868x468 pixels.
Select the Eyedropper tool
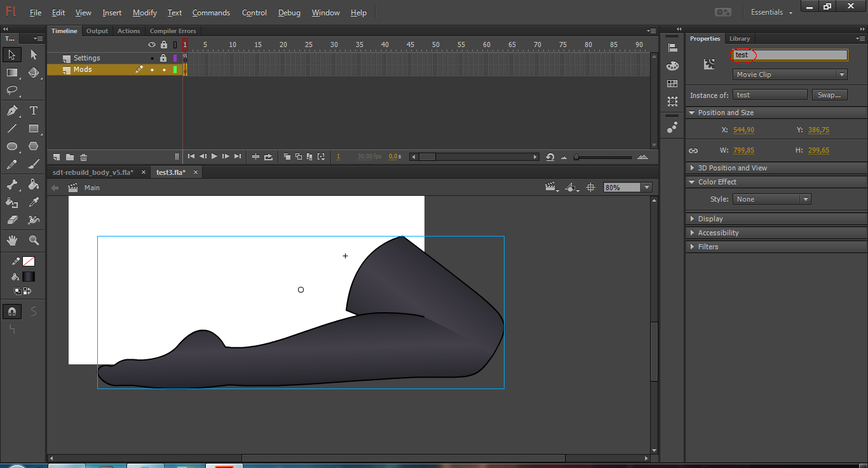[x=34, y=202]
